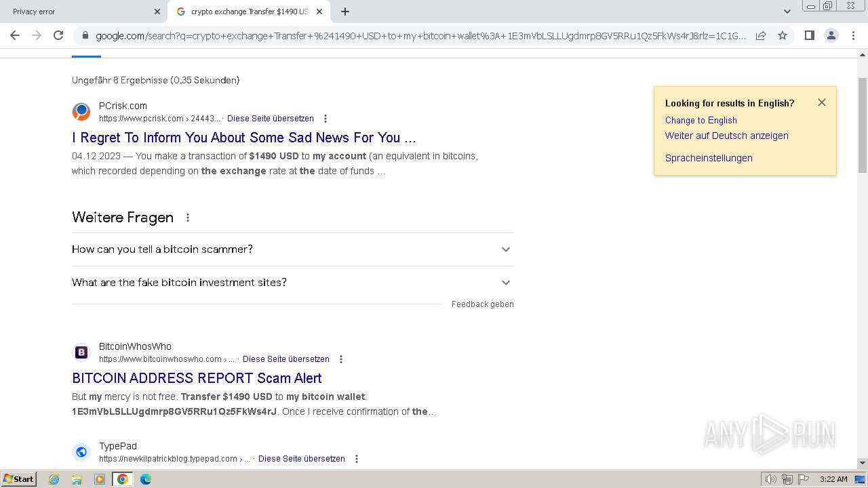Close the crypto exchange search tab

[319, 12]
